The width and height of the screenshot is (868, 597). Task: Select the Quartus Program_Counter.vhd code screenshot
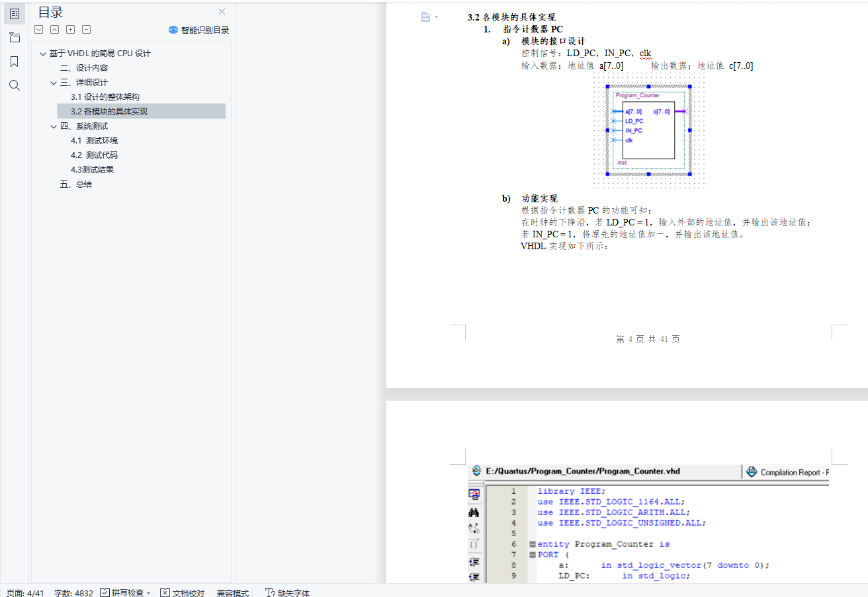[x=648, y=524]
